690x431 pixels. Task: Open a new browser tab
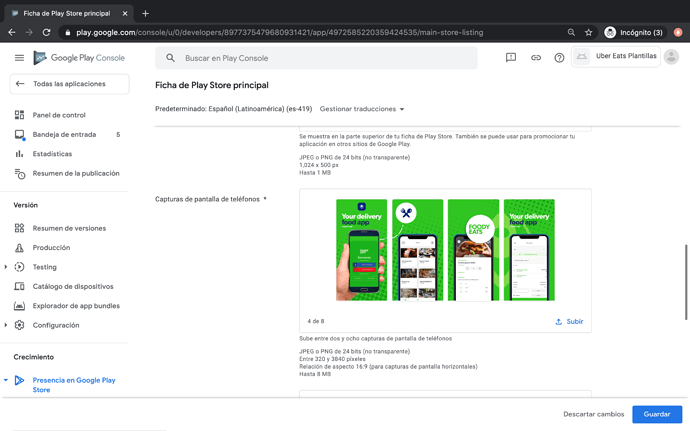coord(145,13)
